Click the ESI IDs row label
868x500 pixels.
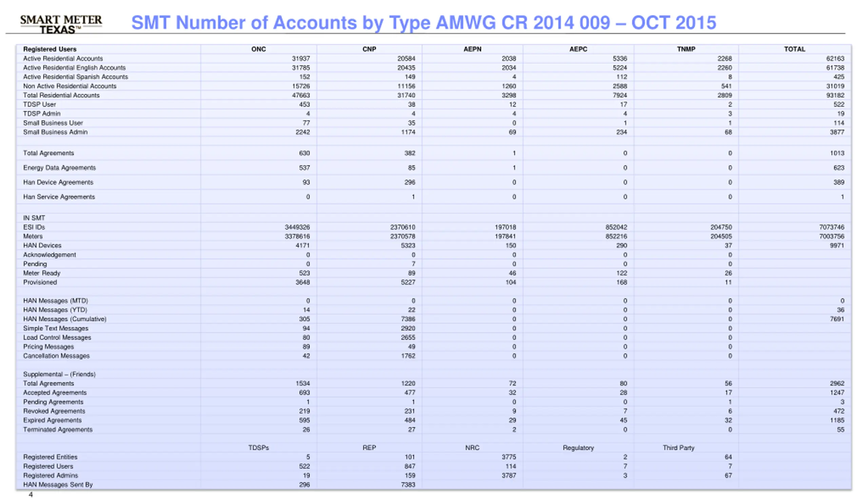click(34, 227)
